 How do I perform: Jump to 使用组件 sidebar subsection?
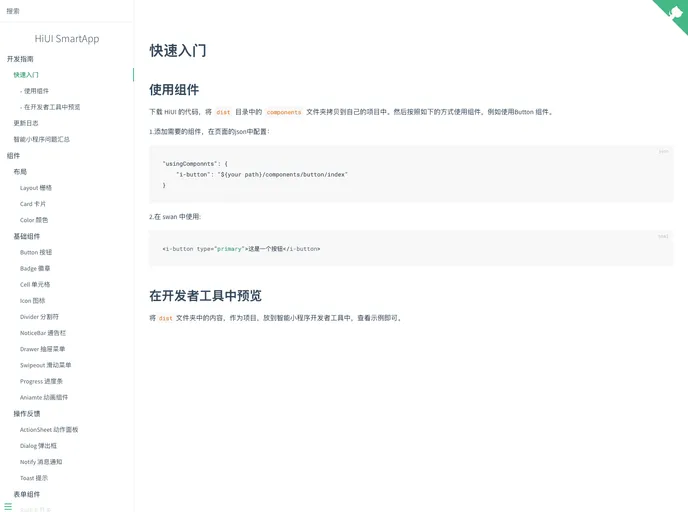pyautogui.click(x=34, y=91)
